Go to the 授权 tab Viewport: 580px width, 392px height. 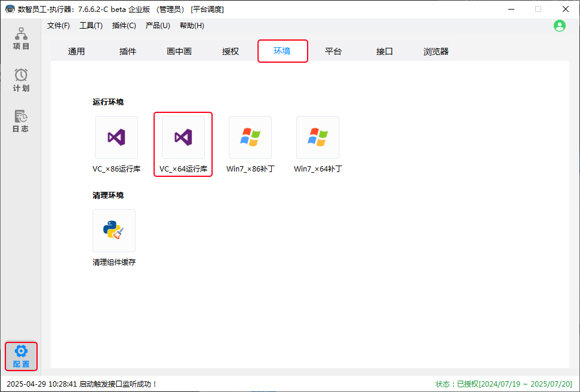tap(231, 51)
